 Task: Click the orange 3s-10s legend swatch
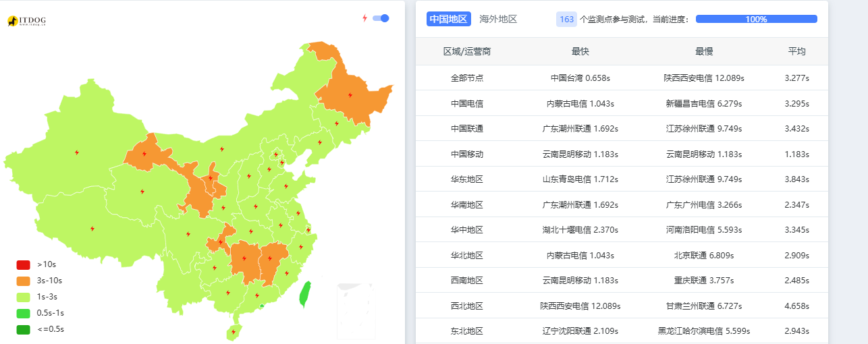[24, 281]
